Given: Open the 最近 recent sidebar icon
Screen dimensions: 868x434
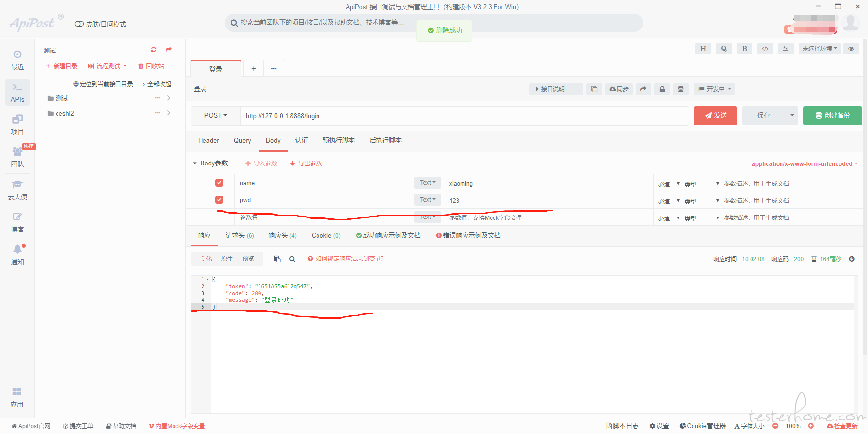Looking at the screenshot, I should (17, 60).
